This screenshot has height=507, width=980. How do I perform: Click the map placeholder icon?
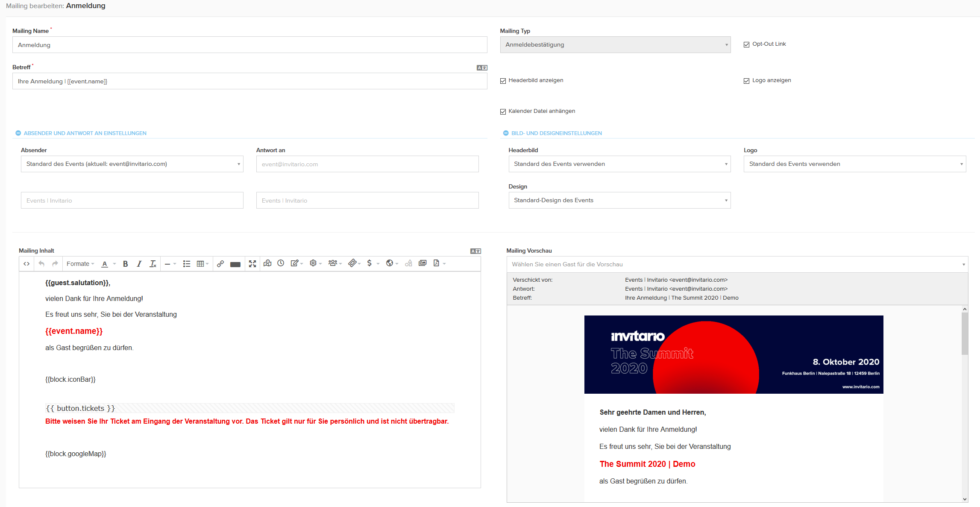pyautogui.click(x=267, y=263)
